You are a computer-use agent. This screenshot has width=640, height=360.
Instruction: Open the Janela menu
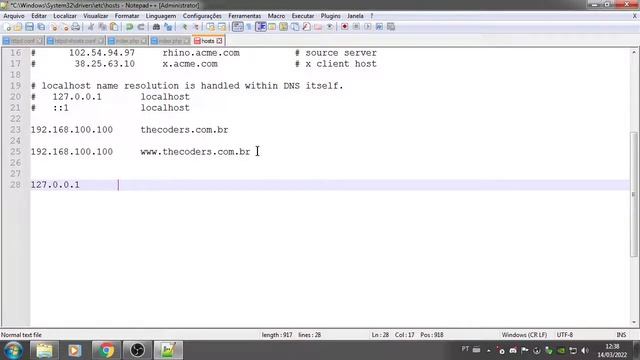pos(355,16)
